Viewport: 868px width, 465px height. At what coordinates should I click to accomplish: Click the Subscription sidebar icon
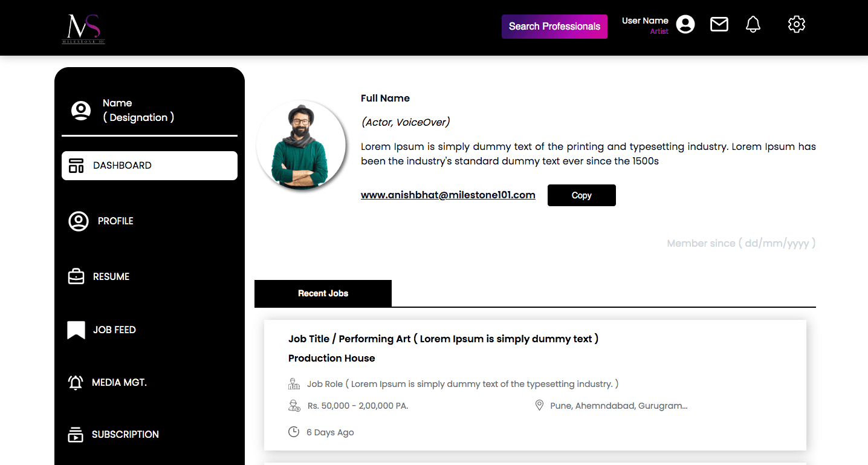76,435
